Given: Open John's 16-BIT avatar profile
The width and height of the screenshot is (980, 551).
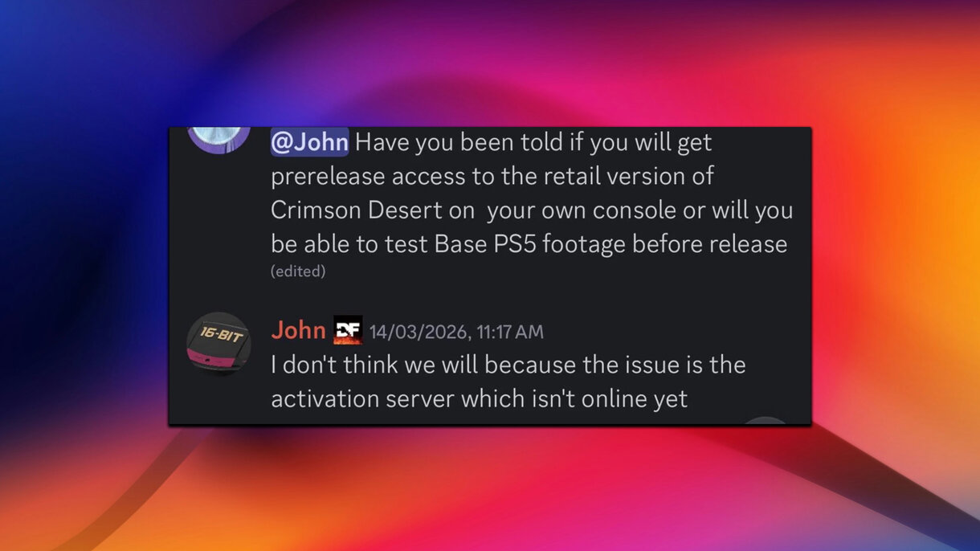Looking at the screenshot, I should pyautogui.click(x=218, y=344).
